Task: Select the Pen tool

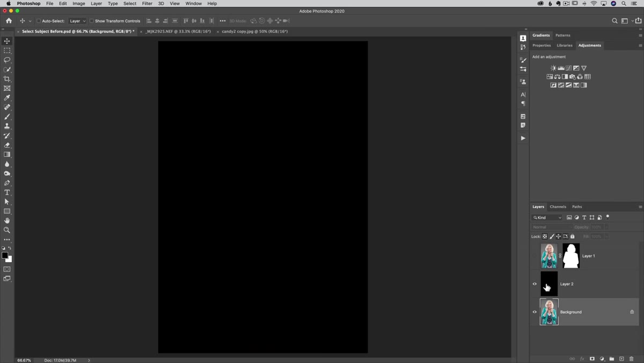Action: (7, 183)
